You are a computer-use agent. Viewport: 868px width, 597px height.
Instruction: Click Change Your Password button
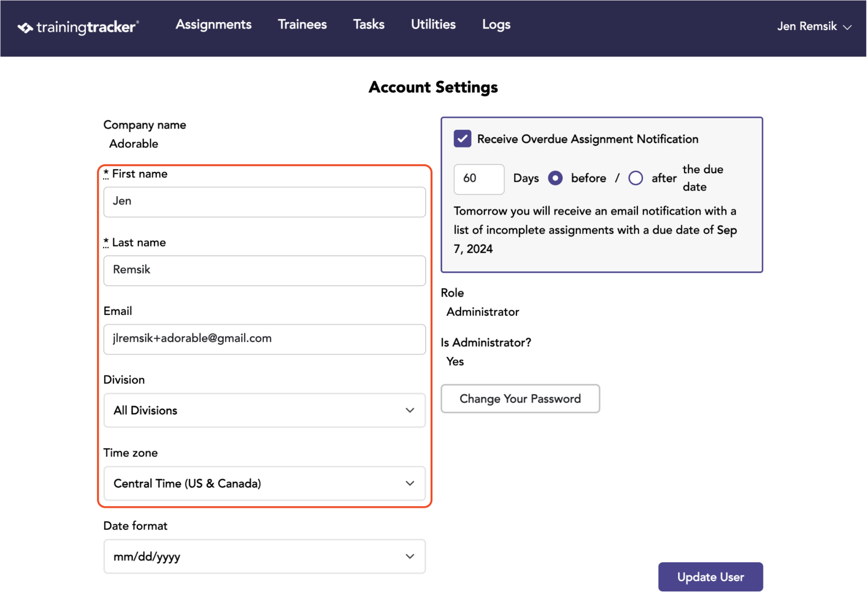pyautogui.click(x=520, y=399)
